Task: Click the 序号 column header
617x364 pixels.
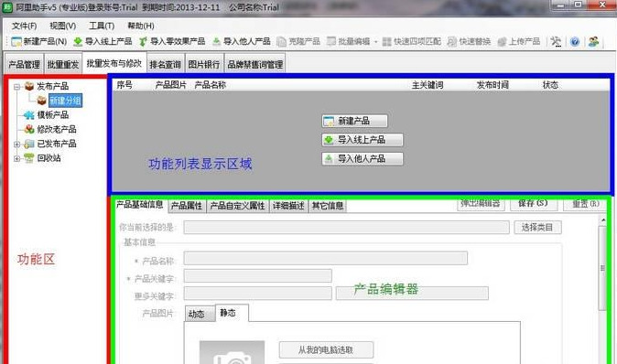Action: [124, 85]
